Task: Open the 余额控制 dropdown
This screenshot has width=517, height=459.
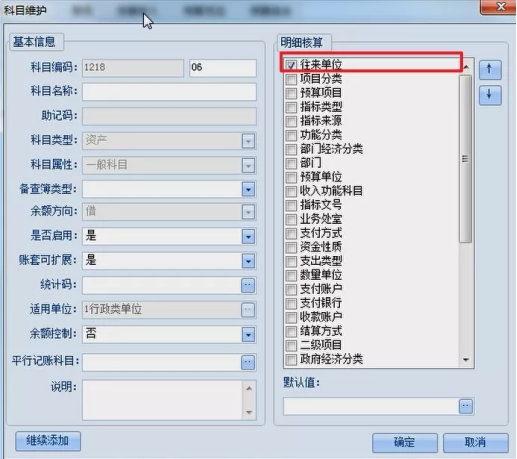Action: 248,335
